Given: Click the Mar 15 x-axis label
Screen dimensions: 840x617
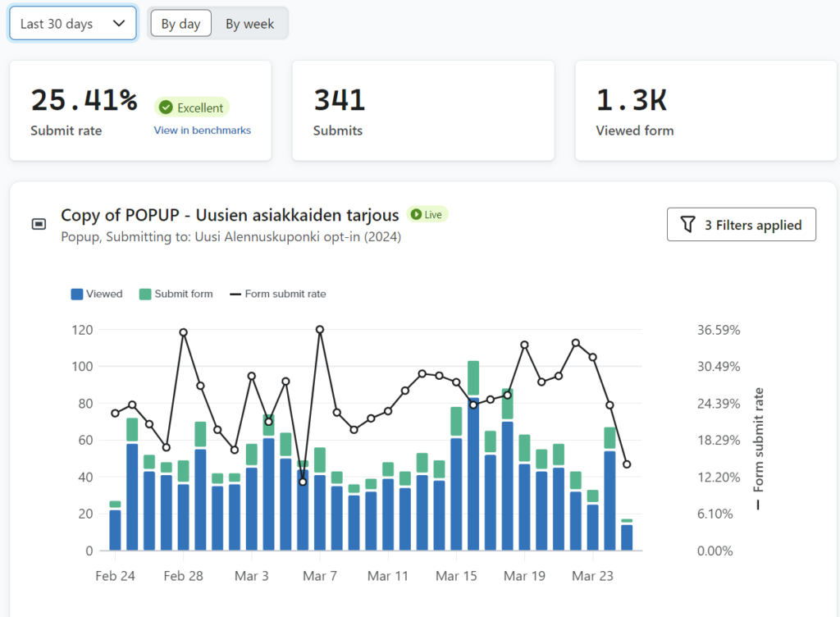Looking at the screenshot, I should (456, 576).
